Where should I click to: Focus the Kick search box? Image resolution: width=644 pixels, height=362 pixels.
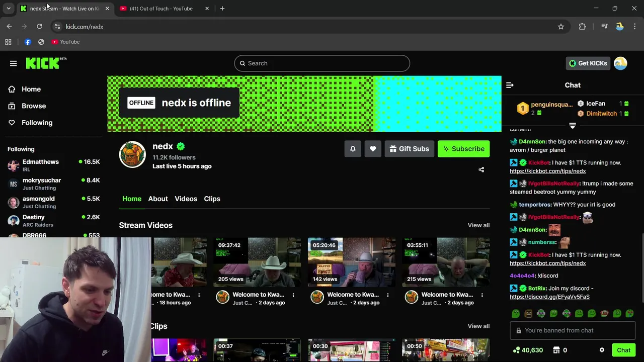(x=322, y=63)
